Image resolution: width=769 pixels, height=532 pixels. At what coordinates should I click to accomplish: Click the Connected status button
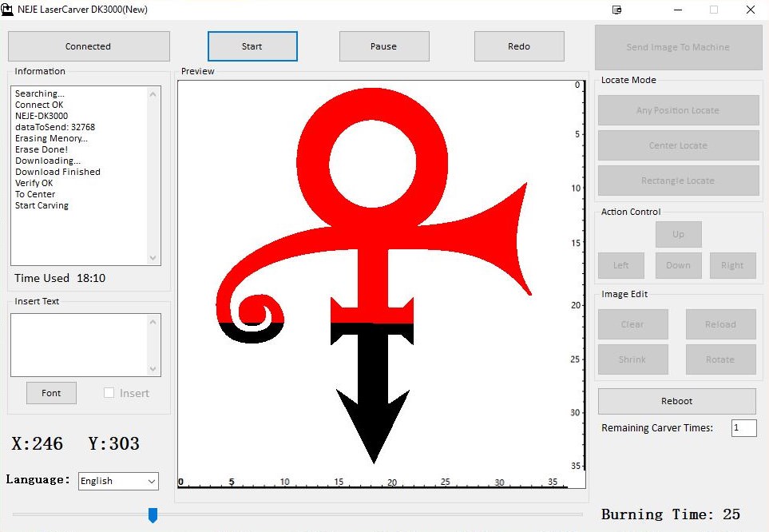coord(89,46)
